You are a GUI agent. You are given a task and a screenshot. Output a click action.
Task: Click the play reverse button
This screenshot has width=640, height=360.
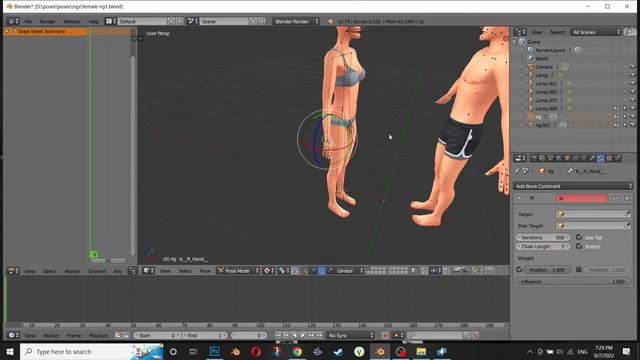tap(295, 336)
